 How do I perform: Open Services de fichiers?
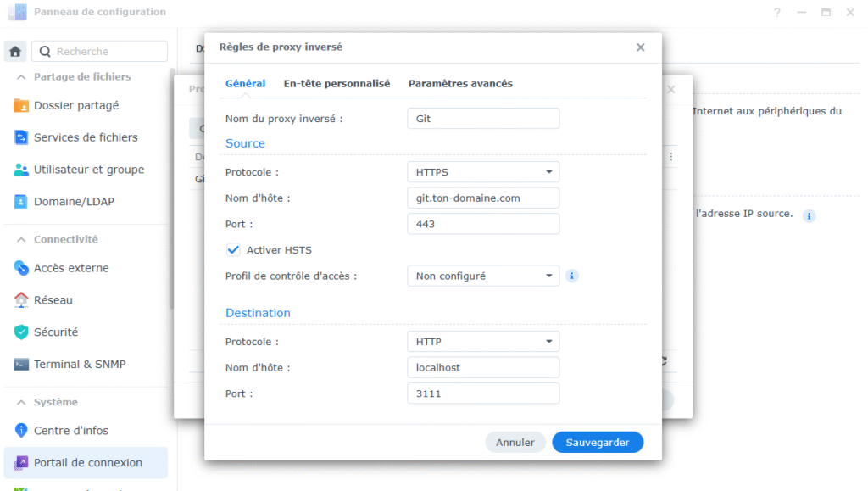point(86,137)
